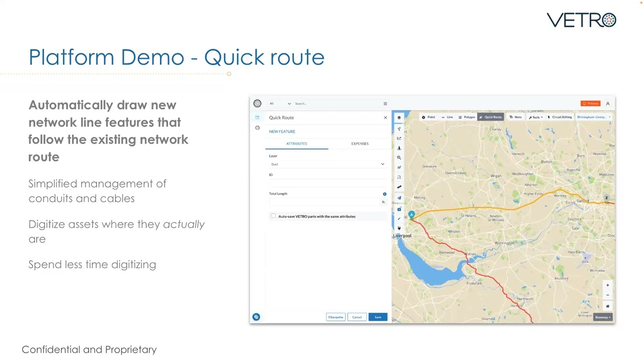The image size is (644, 362).
Task: Select the ruler measure tool
Action: (x=399, y=187)
